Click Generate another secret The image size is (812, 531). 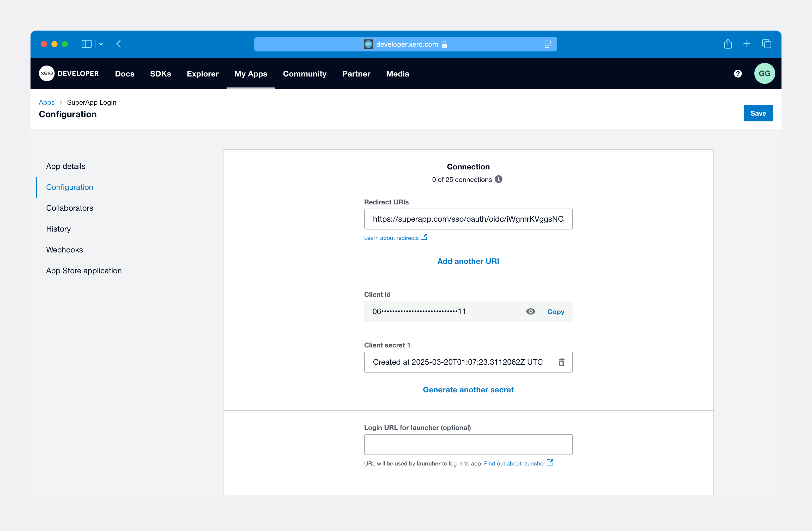[468, 389]
